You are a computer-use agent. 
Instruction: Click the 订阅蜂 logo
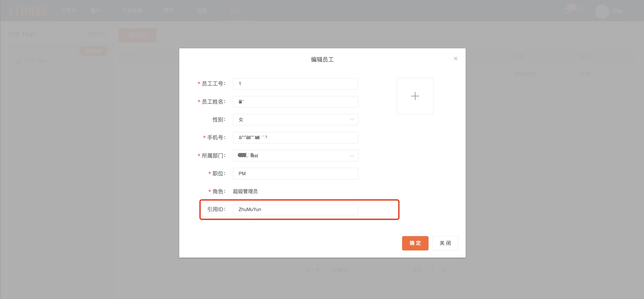click(x=28, y=11)
